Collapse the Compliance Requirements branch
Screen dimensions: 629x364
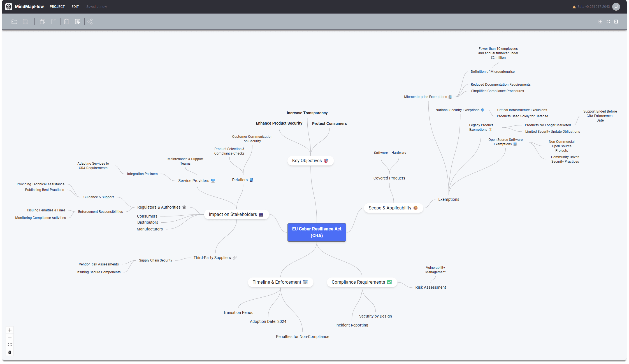click(x=361, y=282)
